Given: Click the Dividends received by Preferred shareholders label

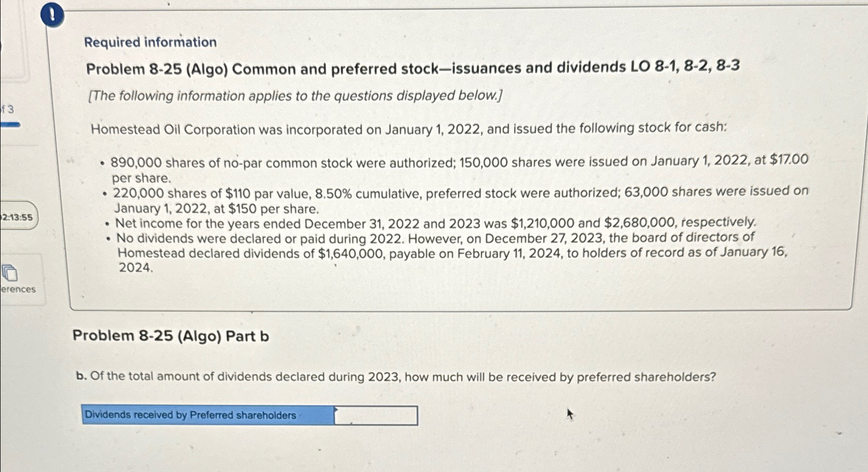Looking at the screenshot, I should click(x=207, y=415).
